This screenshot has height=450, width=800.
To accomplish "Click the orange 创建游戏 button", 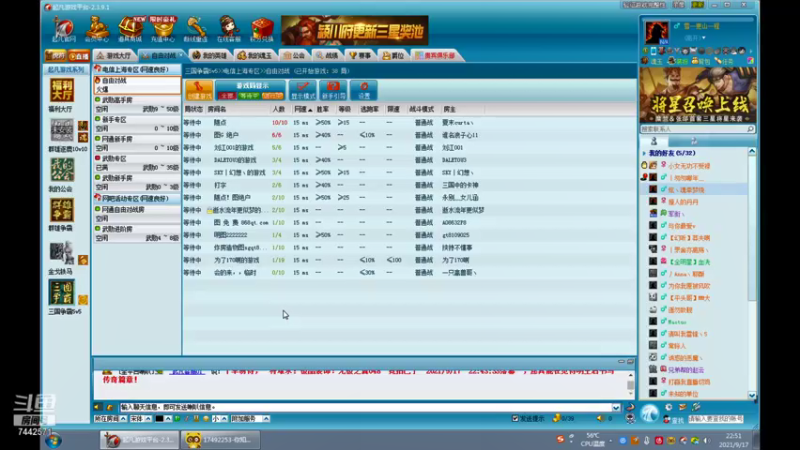I will point(199,90).
